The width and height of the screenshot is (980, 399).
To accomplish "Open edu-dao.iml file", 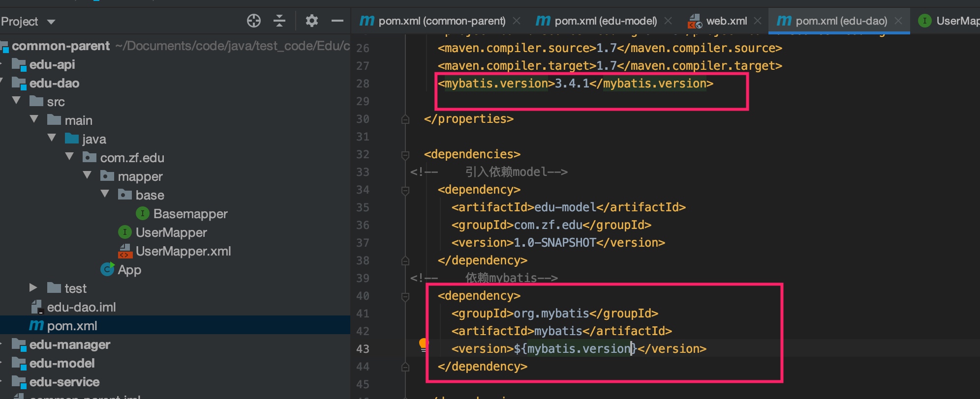I will coord(81,307).
